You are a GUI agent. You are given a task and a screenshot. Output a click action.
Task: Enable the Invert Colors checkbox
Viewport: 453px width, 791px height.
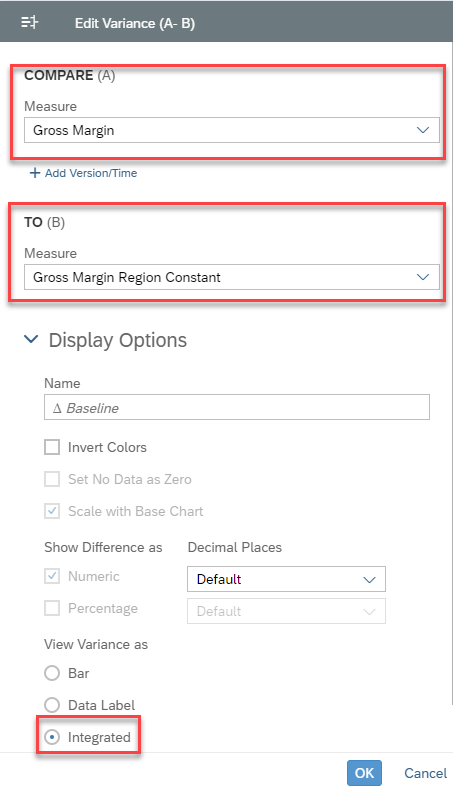pos(52,447)
